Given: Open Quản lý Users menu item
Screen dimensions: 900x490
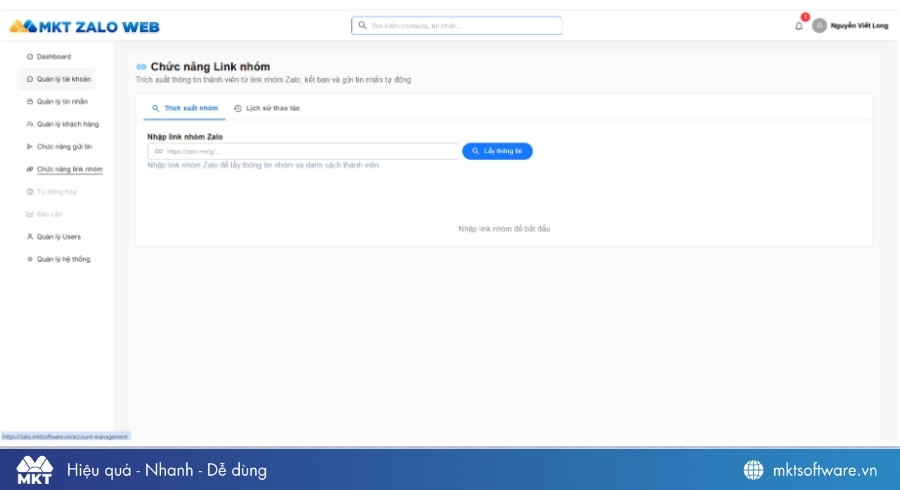Looking at the screenshot, I should tap(59, 236).
